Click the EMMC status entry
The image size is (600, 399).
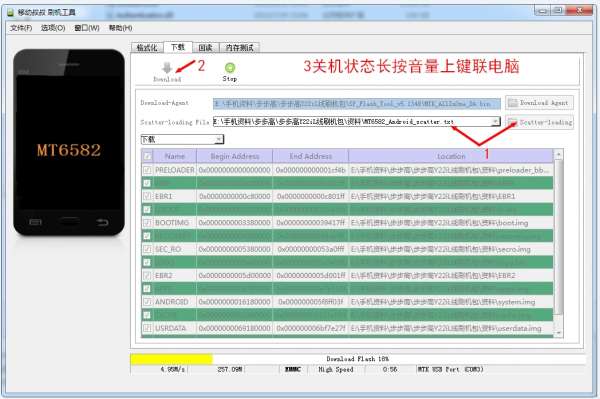293,370
